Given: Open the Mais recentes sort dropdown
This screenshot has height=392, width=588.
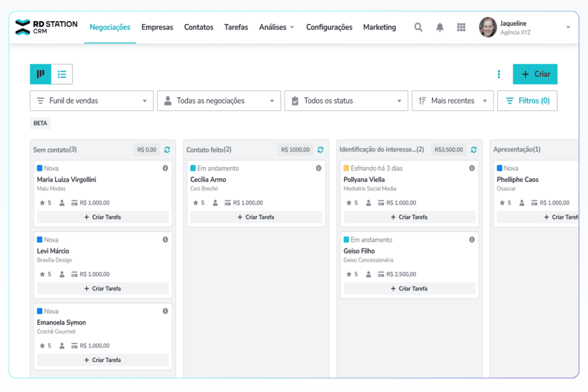Looking at the screenshot, I should 452,101.
